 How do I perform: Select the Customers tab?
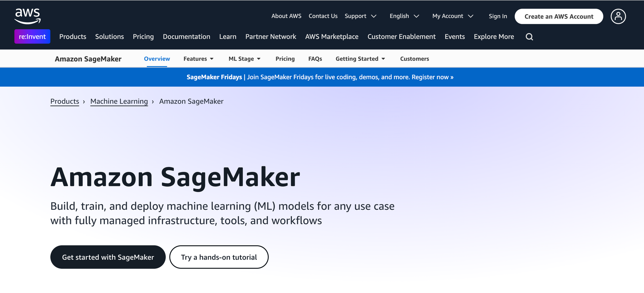(x=414, y=59)
